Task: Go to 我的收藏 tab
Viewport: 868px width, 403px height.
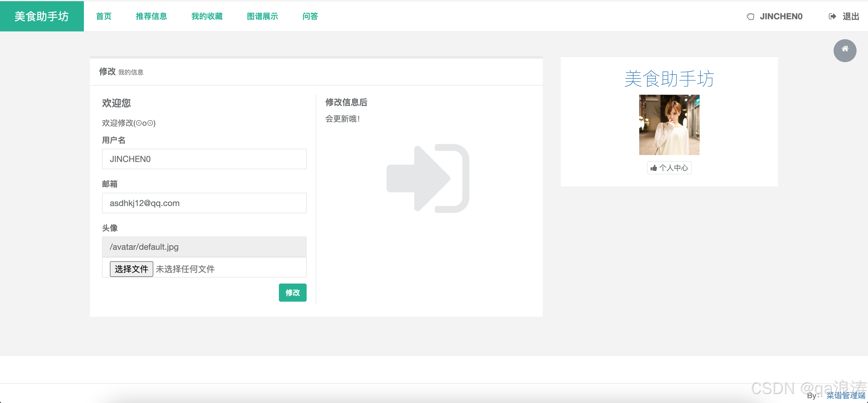Action: [207, 16]
